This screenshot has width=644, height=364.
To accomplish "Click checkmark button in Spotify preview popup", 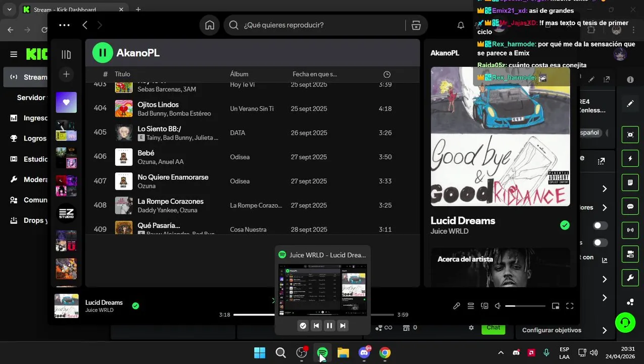I will click(x=303, y=326).
